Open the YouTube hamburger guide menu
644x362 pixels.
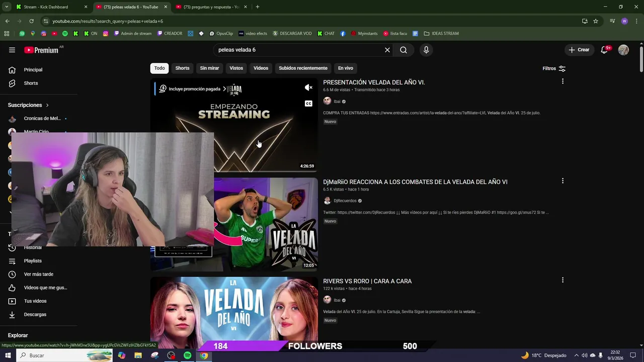12,50
